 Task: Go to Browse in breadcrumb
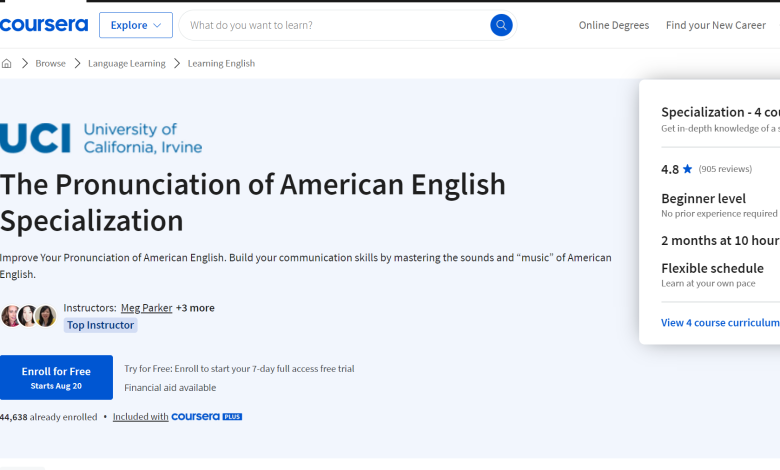coord(50,63)
